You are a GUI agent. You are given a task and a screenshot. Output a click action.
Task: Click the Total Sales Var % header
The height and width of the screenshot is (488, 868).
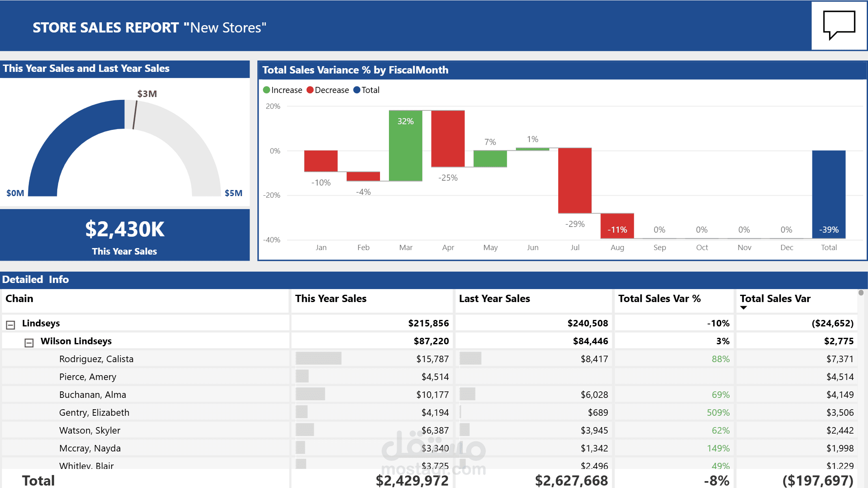pos(659,299)
